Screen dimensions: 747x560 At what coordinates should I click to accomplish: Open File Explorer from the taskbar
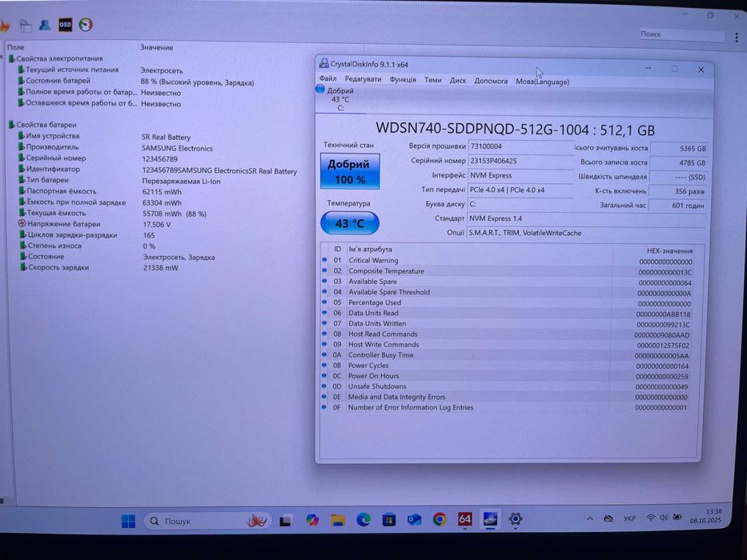pyautogui.click(x=338, y=521)
